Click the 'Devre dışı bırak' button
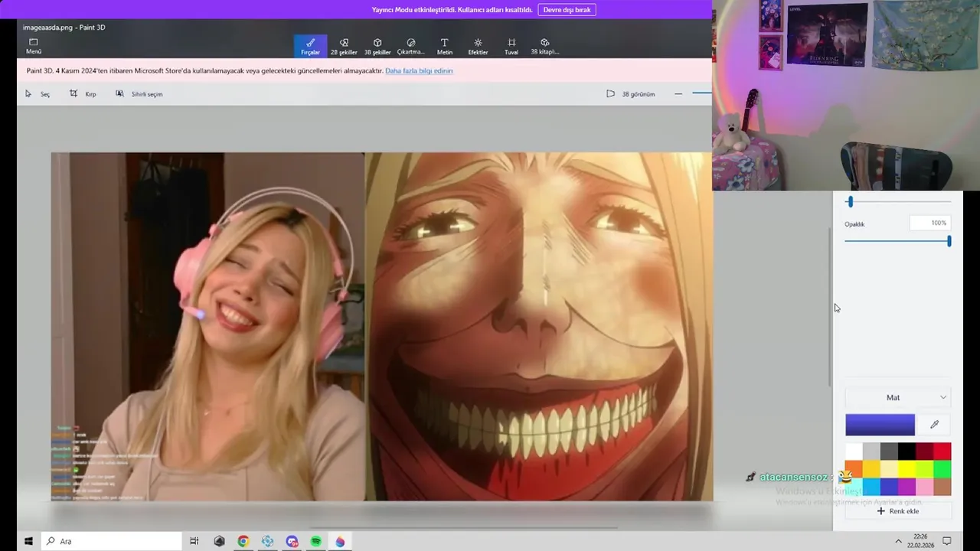980x551 pixels. (567, 10)
